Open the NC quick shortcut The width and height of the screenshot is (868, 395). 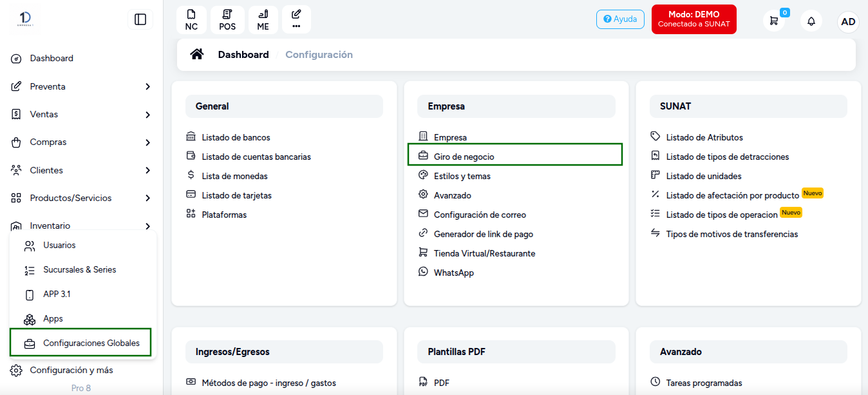pyautogui.click(x=191, y=19)
